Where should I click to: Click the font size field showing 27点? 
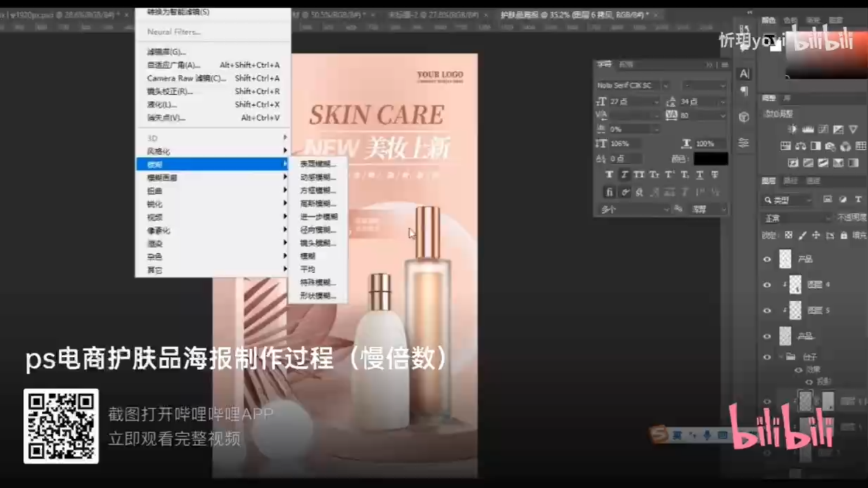click(623, 101)
